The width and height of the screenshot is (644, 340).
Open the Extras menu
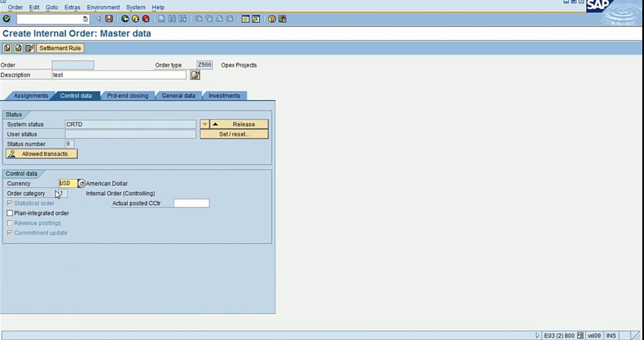pos(72,7)
